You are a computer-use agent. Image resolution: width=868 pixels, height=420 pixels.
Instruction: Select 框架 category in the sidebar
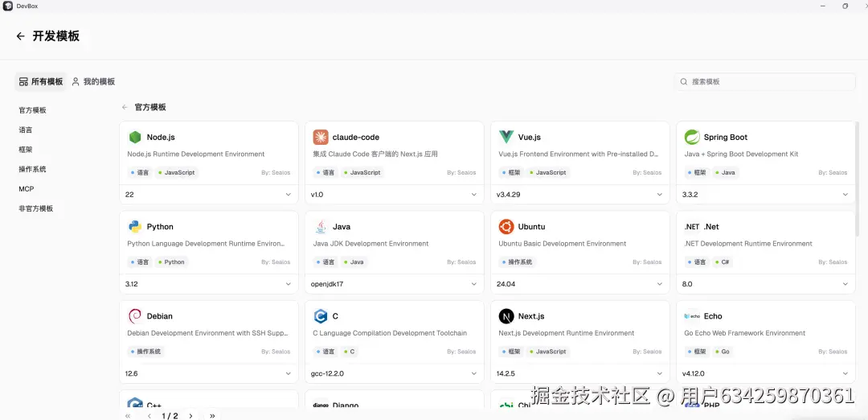tap(26, 150)
